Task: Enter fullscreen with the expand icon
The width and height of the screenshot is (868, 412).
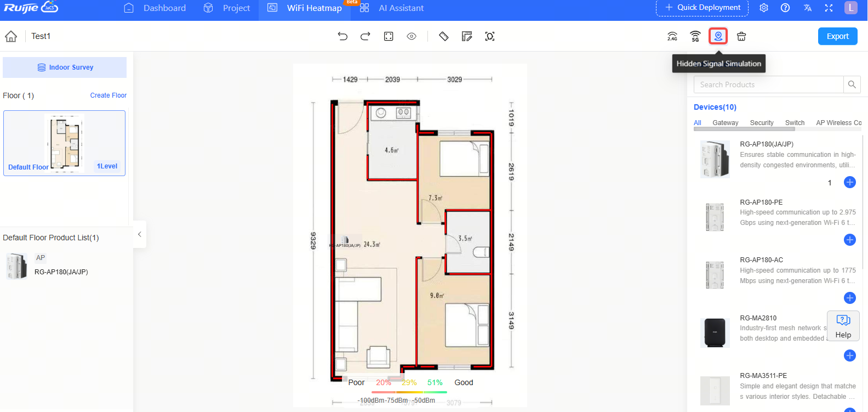Action: click(x=829, y=8)
